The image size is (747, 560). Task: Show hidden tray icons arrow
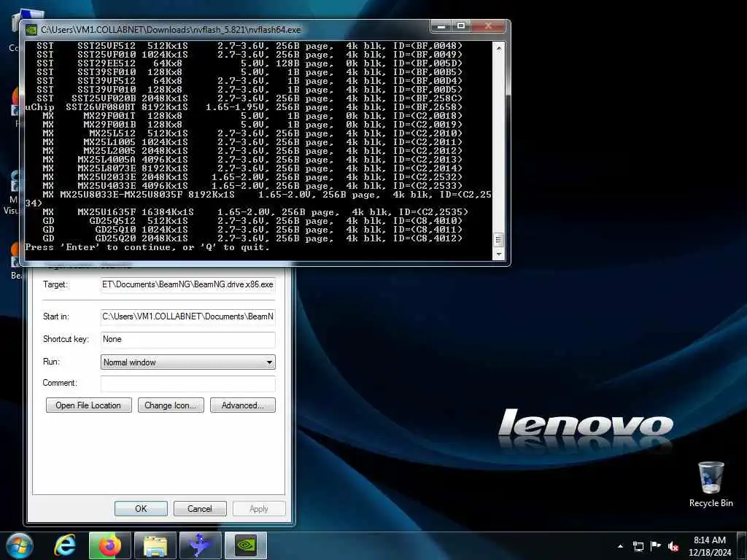coord(620,546)
